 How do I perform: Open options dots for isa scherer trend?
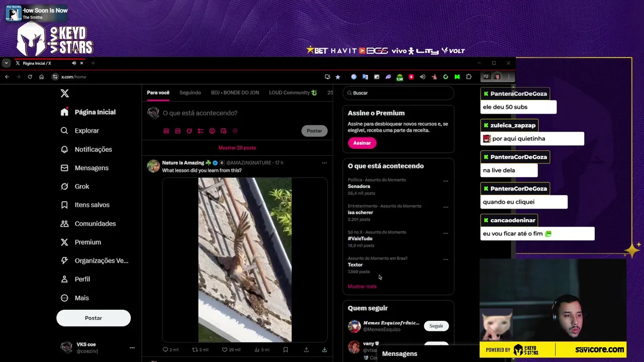coord(446,207)
